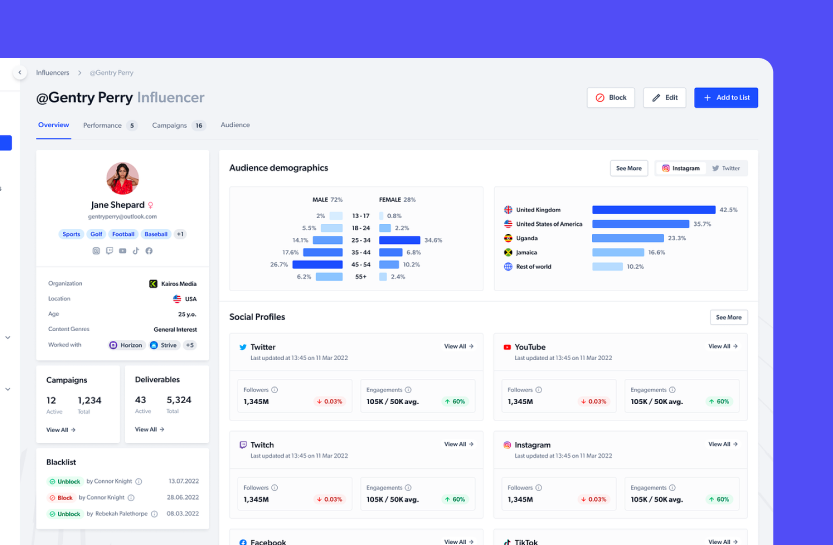Open the Overview tab
The height and width of the screenshot is (545, 833).
54,125
